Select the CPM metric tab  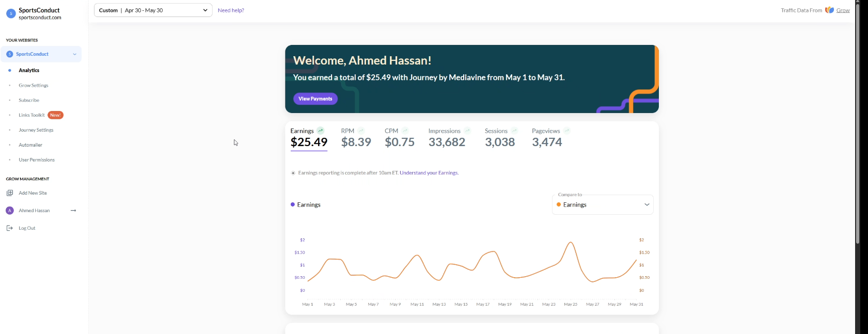(x=400, y=138)
